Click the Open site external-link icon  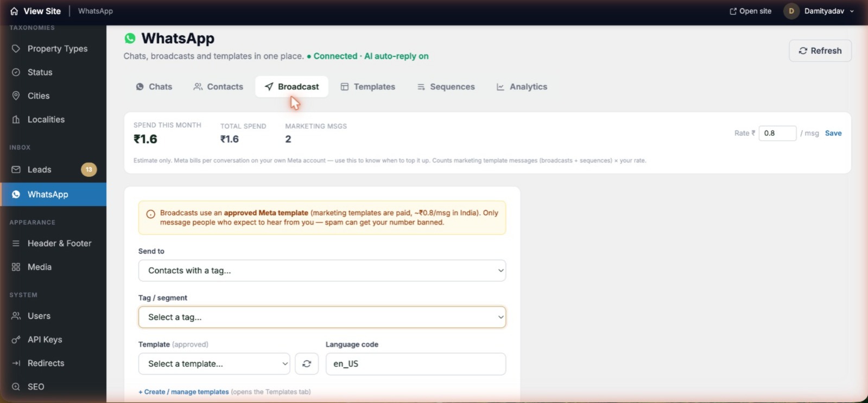pos(733,11)
